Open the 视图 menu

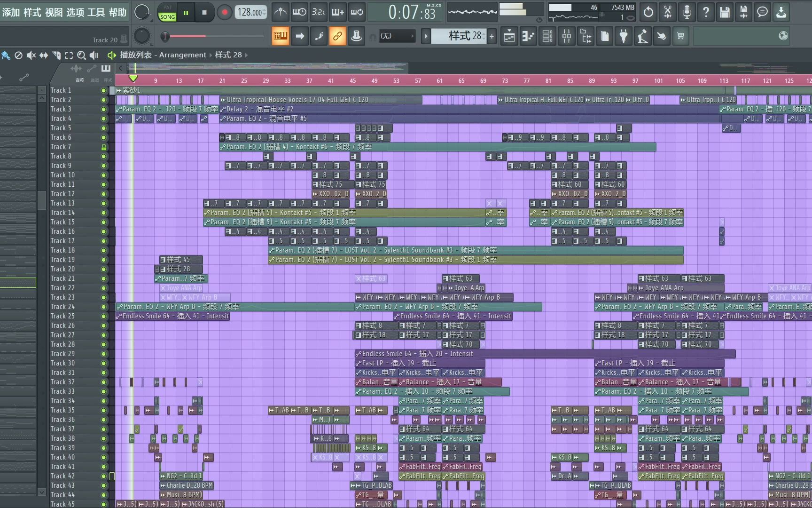point(54,12)
